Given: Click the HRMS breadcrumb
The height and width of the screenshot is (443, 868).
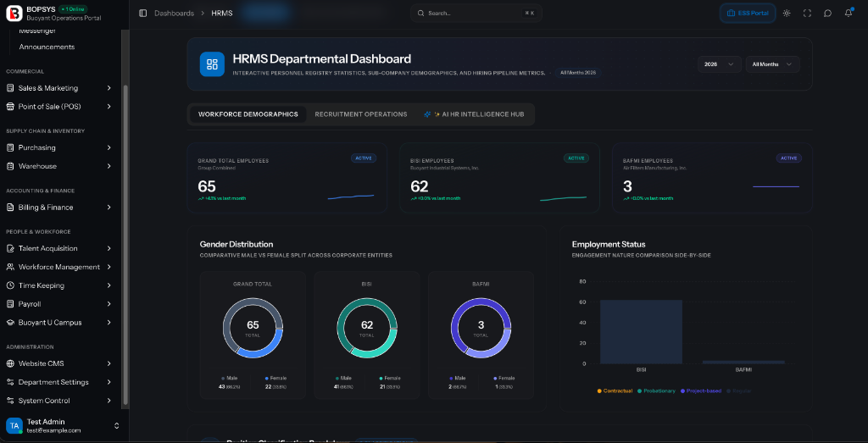Looking at the screenshot, I should (222, 14).
